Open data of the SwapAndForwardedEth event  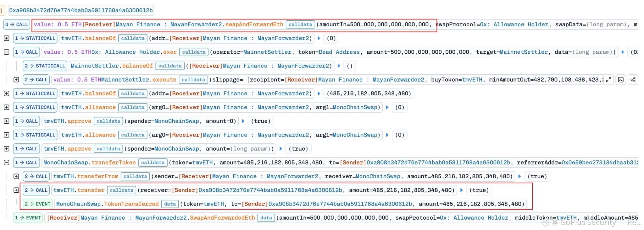[266, 218]
